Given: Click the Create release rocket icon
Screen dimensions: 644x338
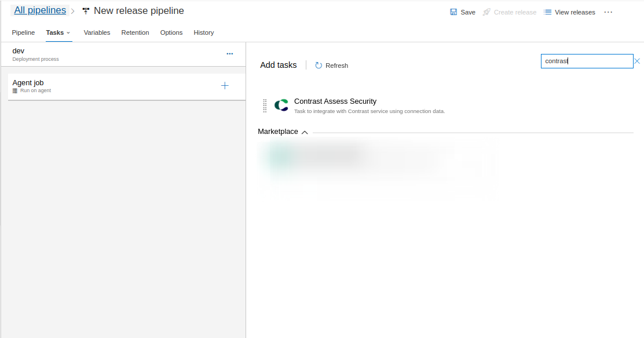Looking at the screenshot, I should click(486, 12).
